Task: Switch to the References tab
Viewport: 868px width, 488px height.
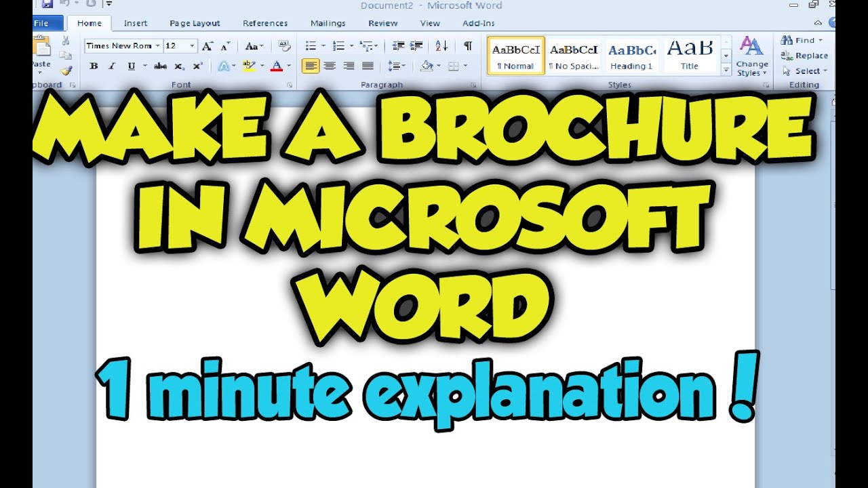Action: [265, 23]
